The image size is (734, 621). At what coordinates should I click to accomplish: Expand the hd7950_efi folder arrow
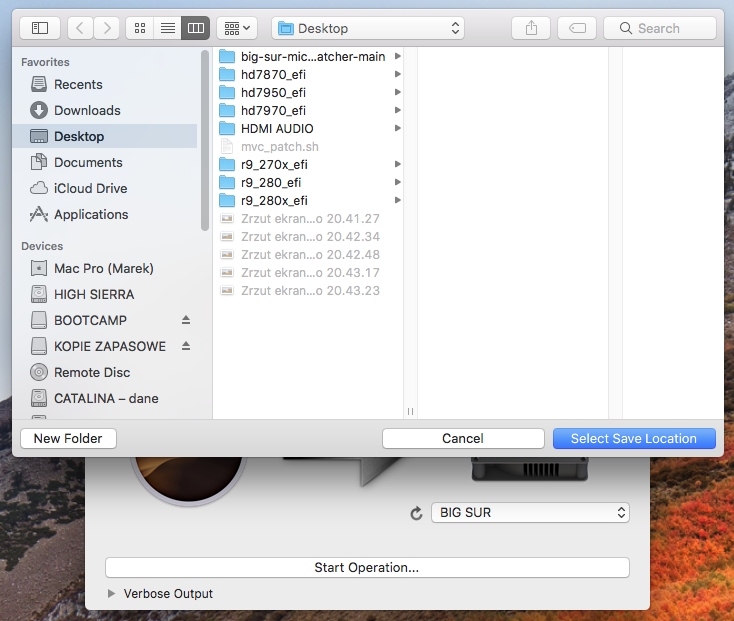[397, 92]
